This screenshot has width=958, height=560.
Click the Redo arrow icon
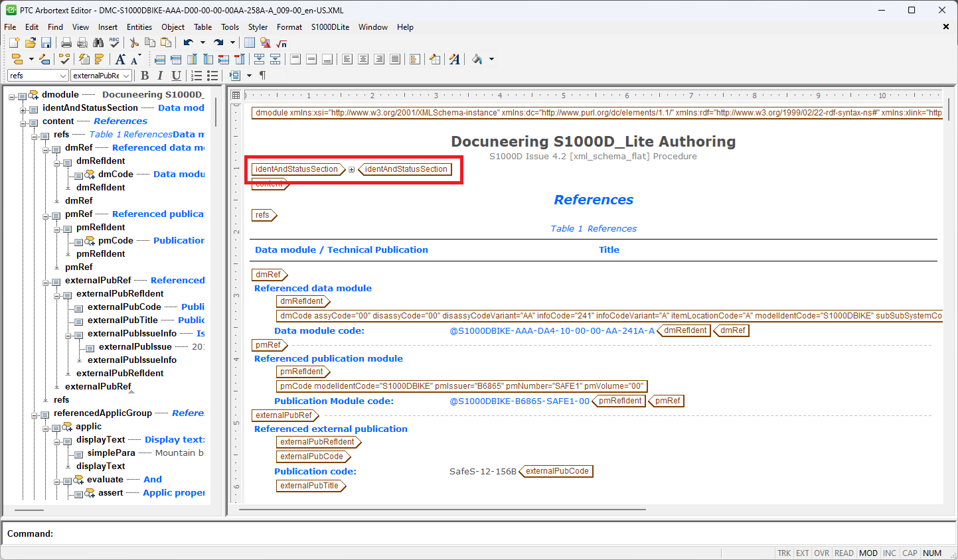(218, 42)
